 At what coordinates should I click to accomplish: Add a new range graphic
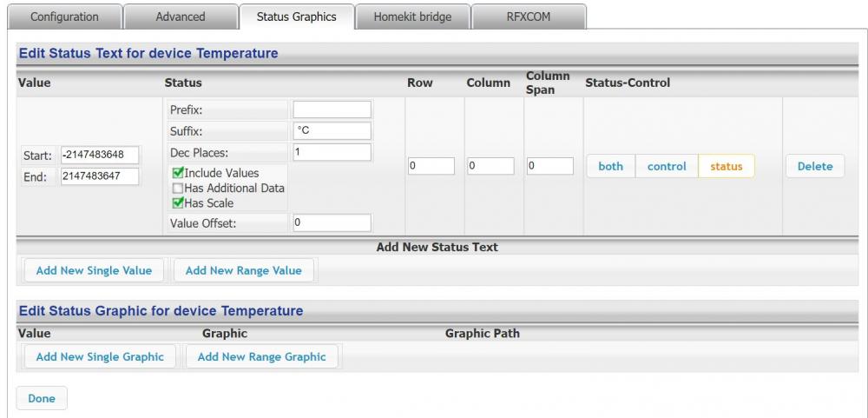click(x=262, y=356)
